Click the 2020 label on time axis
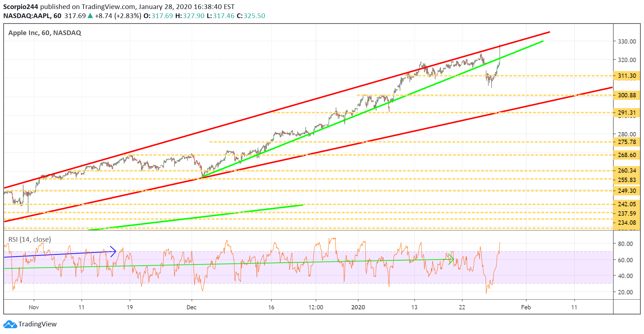 pyautogui.click(x=358, y=308)
